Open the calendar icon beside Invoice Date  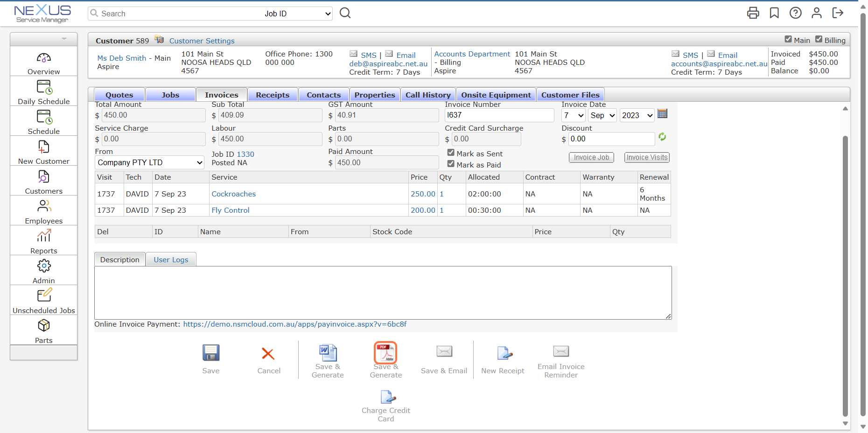coord(663,113)
